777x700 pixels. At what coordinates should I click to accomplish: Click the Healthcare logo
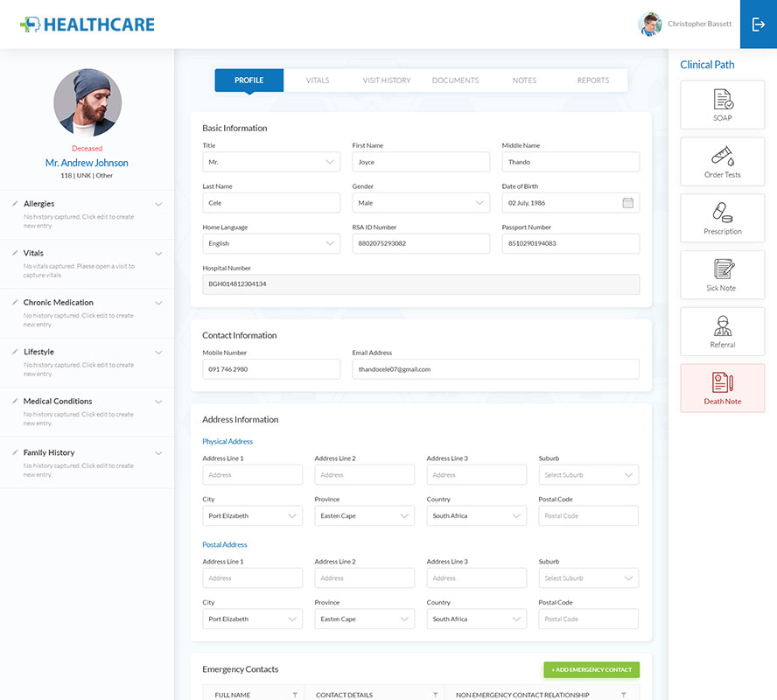(x=87, y=24)
